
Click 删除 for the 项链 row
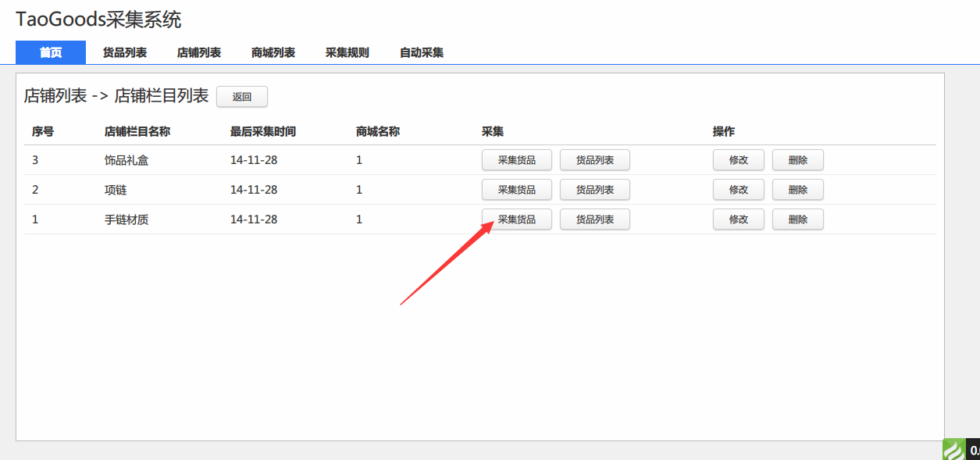(x=798, y=190)
